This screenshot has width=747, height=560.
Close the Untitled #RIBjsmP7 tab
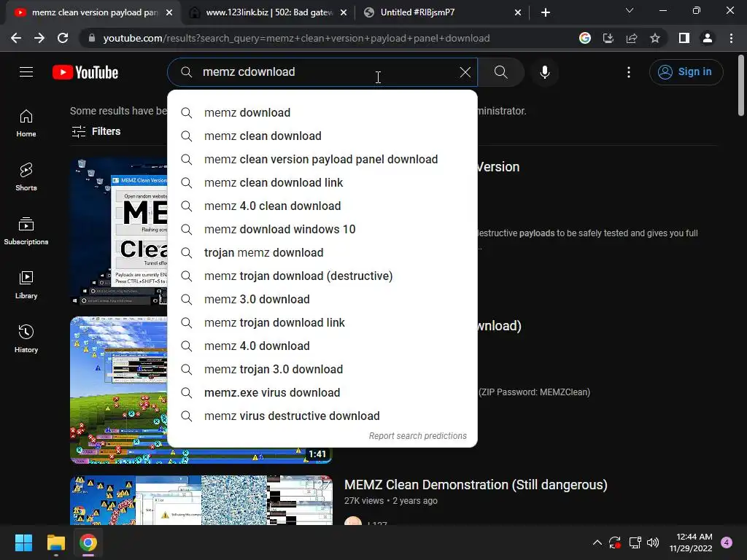pos(518,12)
